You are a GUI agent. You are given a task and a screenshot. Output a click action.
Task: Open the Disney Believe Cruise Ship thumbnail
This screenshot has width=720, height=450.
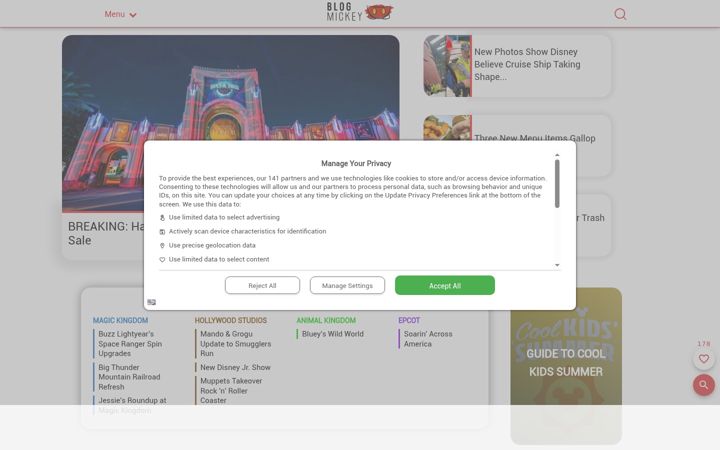click(448, 66)
